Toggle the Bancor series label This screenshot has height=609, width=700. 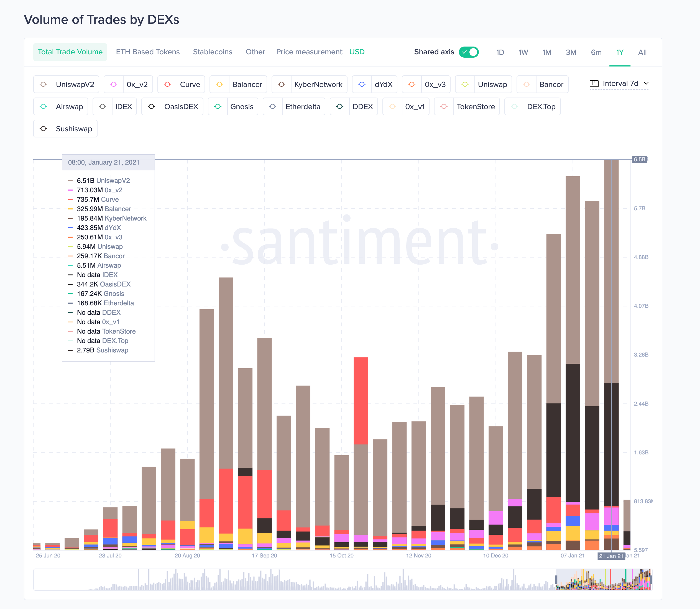(551, 84)
